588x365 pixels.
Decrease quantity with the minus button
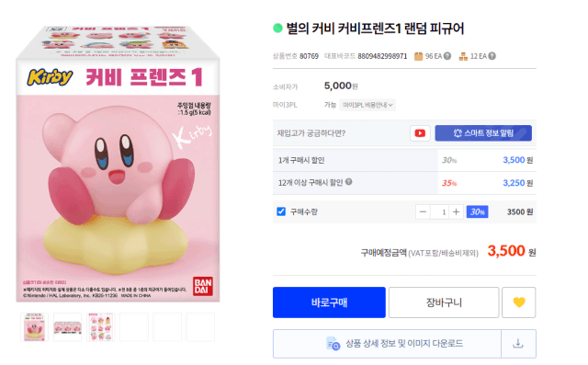pos(423,212)
